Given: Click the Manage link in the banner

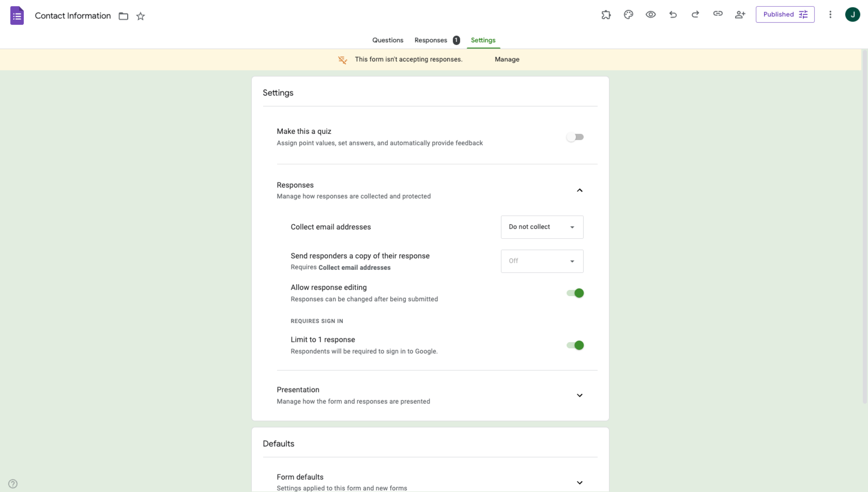Looking at the screenshot, I should [507, 59].
